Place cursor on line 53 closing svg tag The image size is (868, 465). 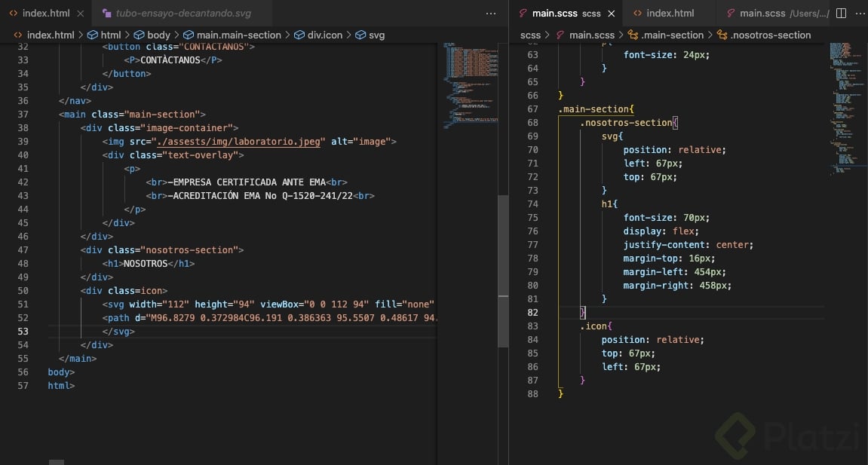118,332
